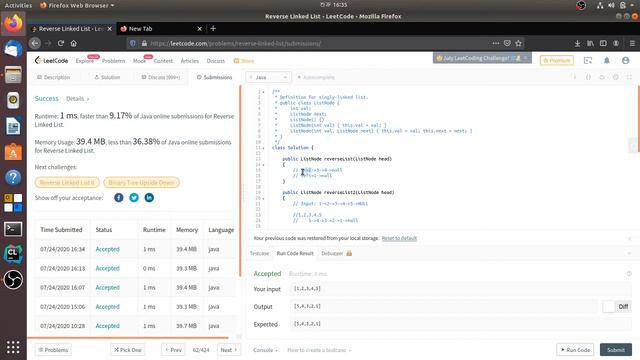Select the Run Code Result tab
This screenshot has width=640, height=360.
click(x=295, y=253)
